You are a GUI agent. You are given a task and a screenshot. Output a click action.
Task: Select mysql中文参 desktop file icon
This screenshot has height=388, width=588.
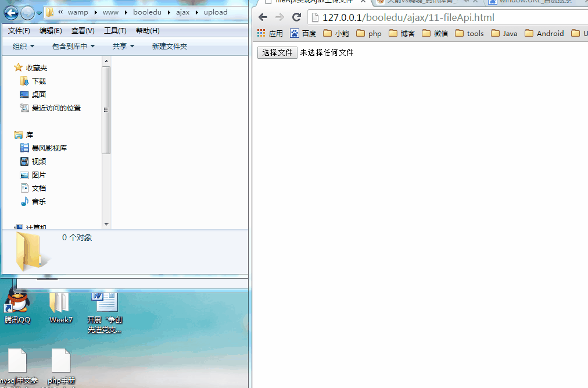point(18,367)
